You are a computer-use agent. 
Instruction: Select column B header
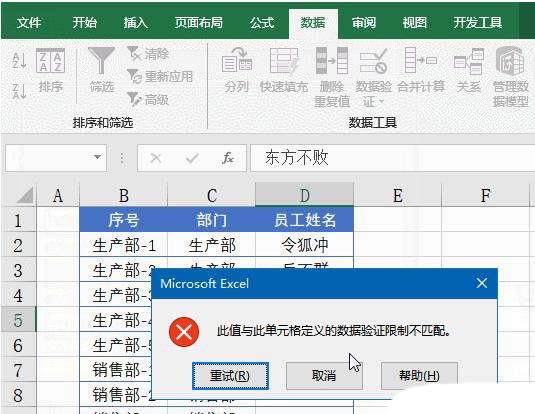point(124,196)
